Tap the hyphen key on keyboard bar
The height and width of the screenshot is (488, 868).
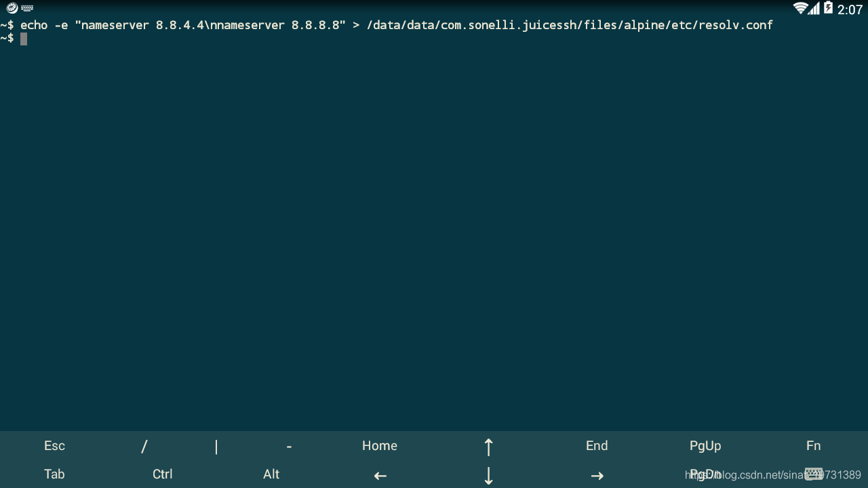click(289, 447)
